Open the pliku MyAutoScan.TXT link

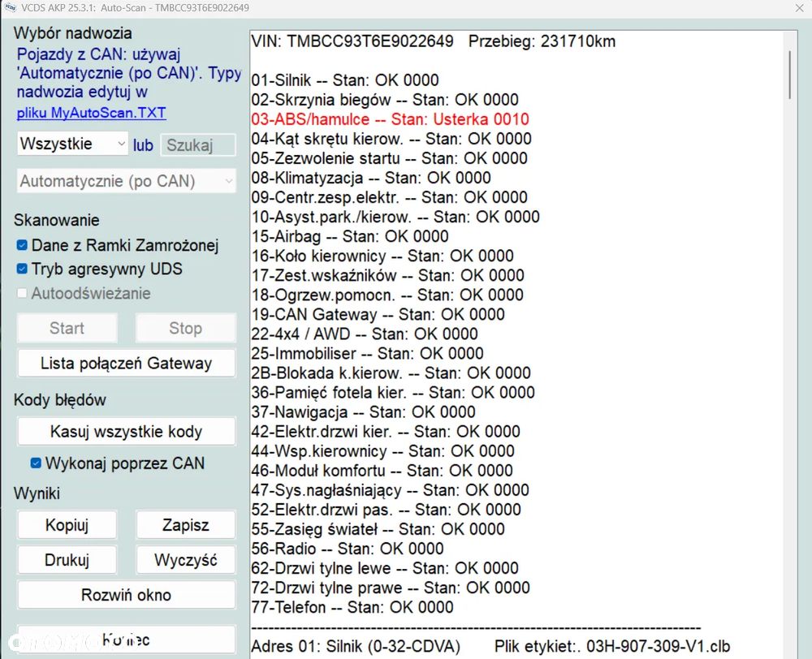click(x=91, y=113)
